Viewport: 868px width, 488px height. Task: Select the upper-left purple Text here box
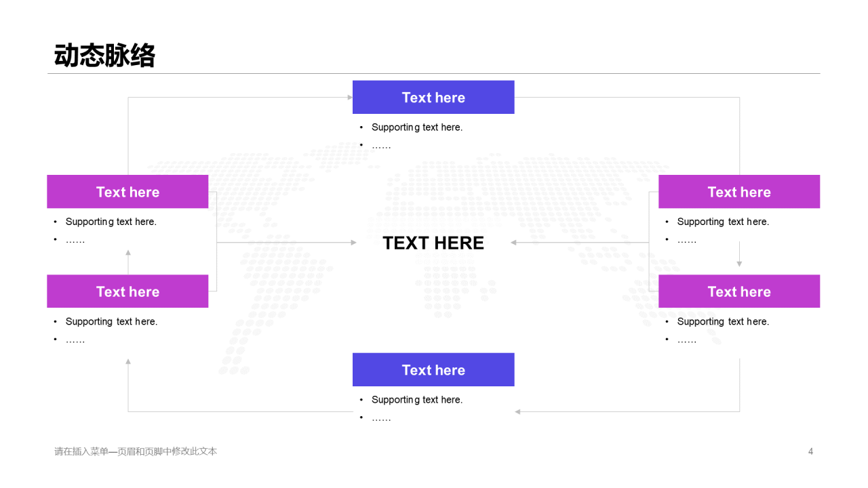coord(127,192)
